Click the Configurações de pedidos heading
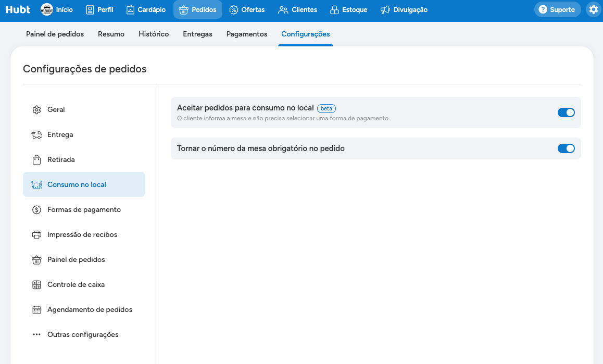Screen dimensions: 603x364 84,69
